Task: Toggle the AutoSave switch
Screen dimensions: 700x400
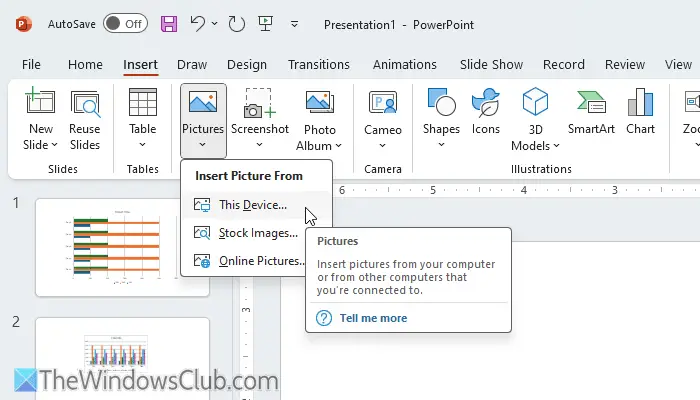Action: click(x=125, y=24)
